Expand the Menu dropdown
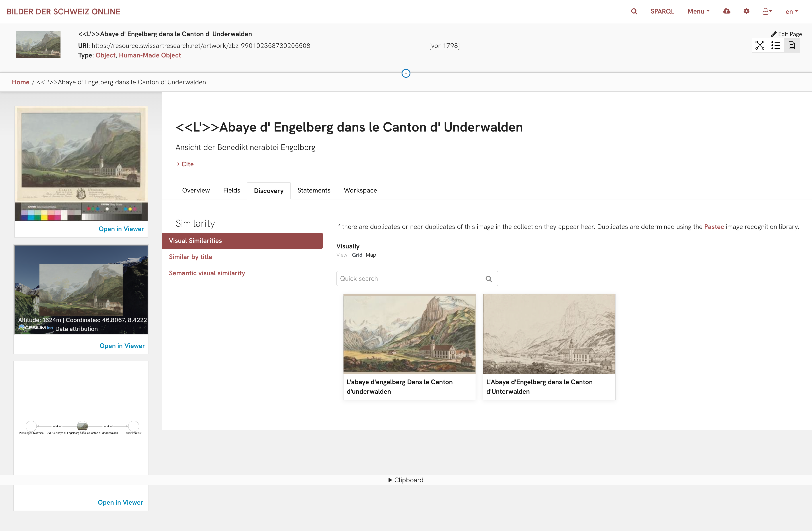 click(x=698, y=11)
